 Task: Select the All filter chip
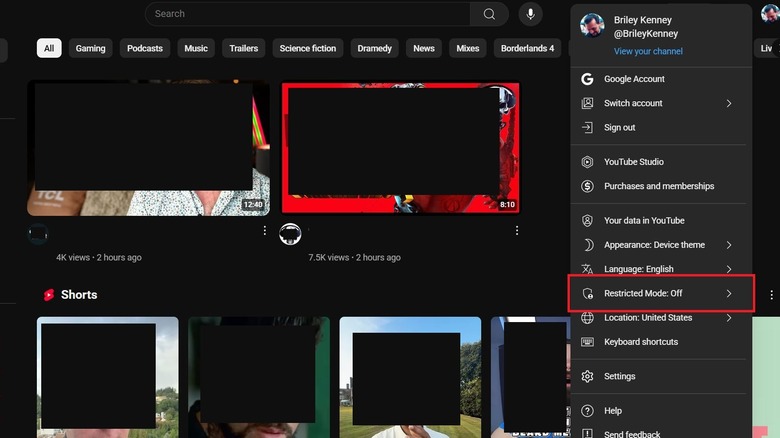[x=49, y=48]
